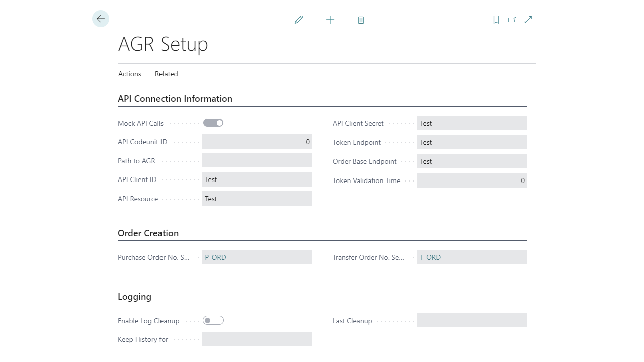This screenshot has width=644, height=362.
Task: Click Token Endpoint field
Action: pos(472,142)
